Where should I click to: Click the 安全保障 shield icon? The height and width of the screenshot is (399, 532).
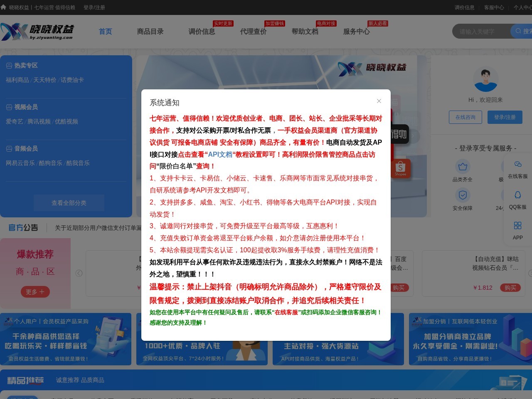463,195
